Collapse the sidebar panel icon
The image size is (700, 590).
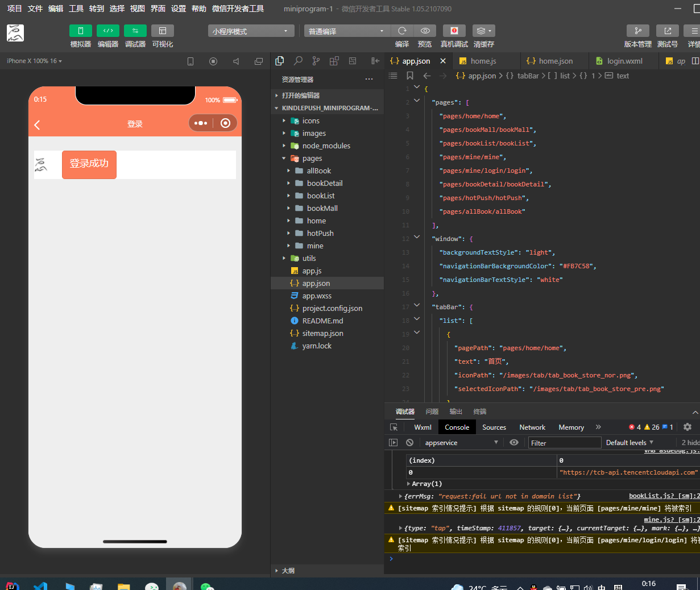(x=375, y=61)
